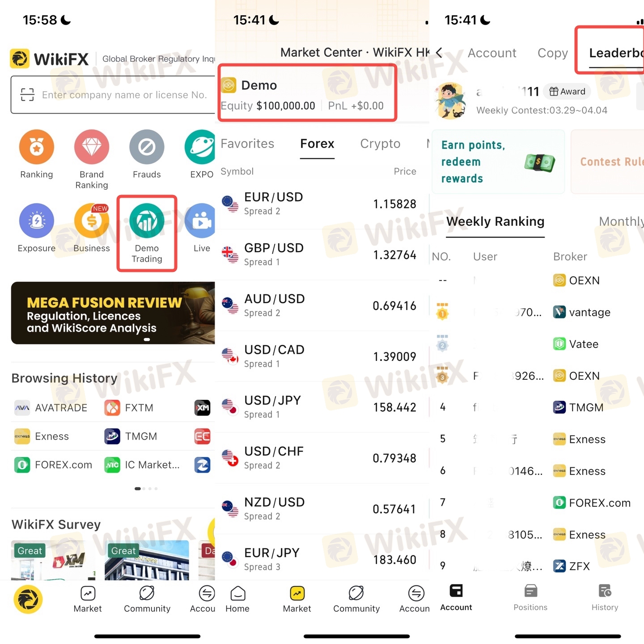Viewport: 644px width, 644px height.
Task: Open the MEGA FUSION REVIEW banner
Action: [x=113, y=313]
